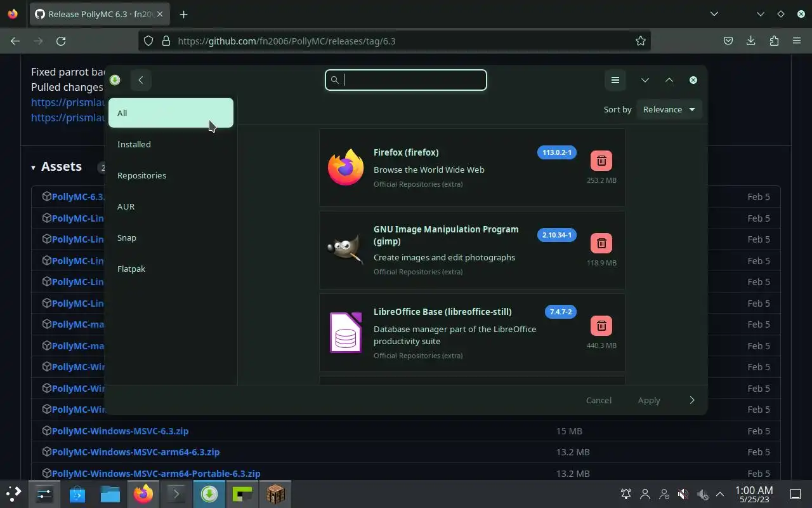The width and height of the screenshot is (812, 508).
Task: Download PollyMC-Windows-MSVC-arm64-Portable-6.3.zip
Action: tap(156, 474)
